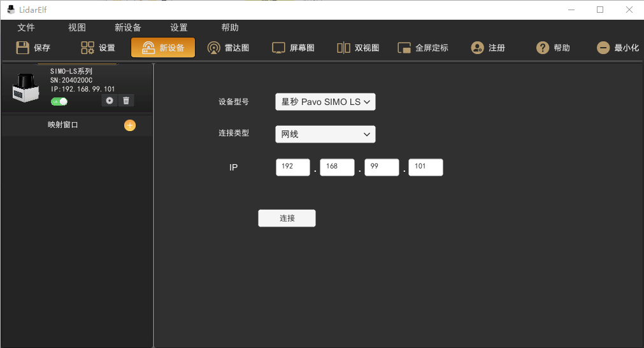The height and width of the screenshot is (348, 644).
Task: Toggle the SIMO-LS device on/off switch
Action: coord(59,102)
